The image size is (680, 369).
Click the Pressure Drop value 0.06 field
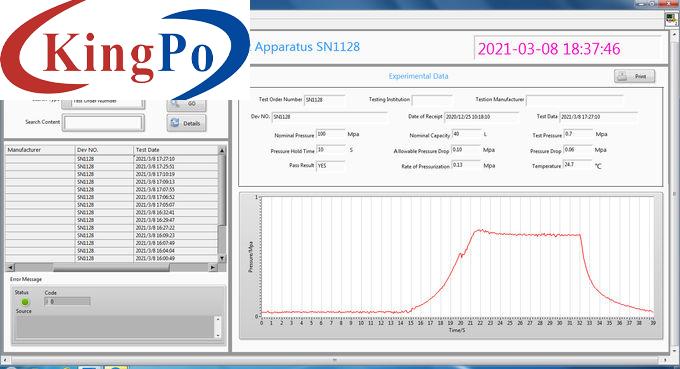[578, 150]
